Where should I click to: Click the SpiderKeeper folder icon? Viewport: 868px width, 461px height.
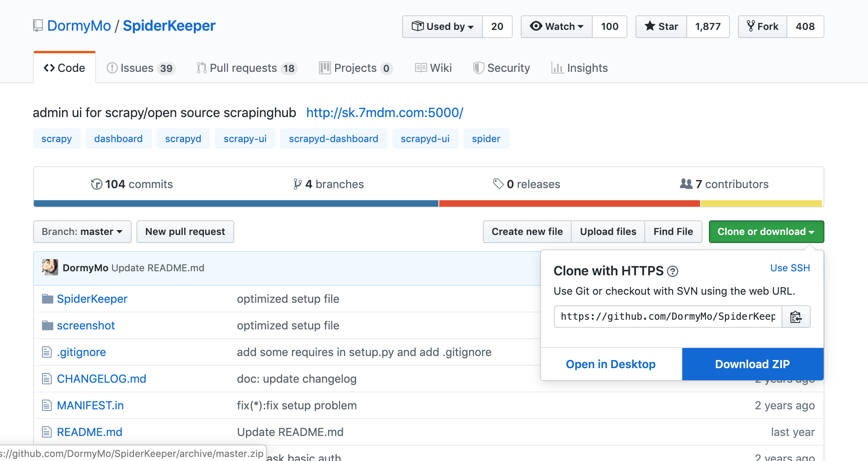click(48, 299)
